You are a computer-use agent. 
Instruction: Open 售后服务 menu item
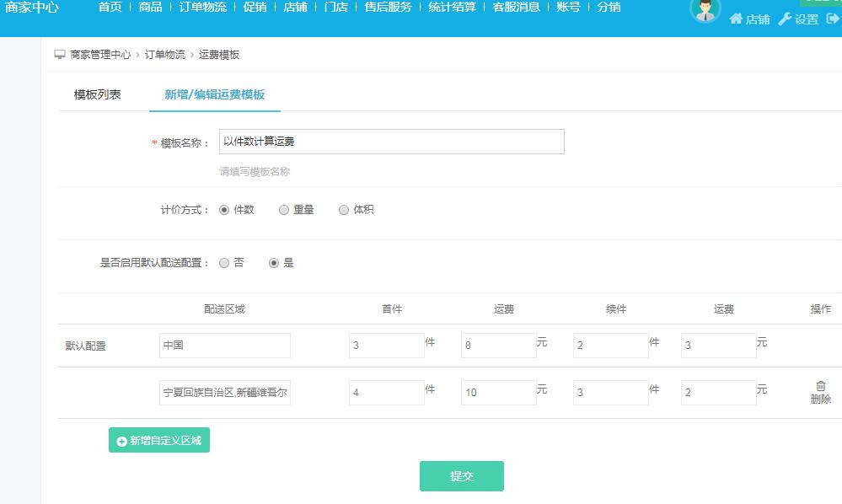pyautogui.click(x=388, y=8)
